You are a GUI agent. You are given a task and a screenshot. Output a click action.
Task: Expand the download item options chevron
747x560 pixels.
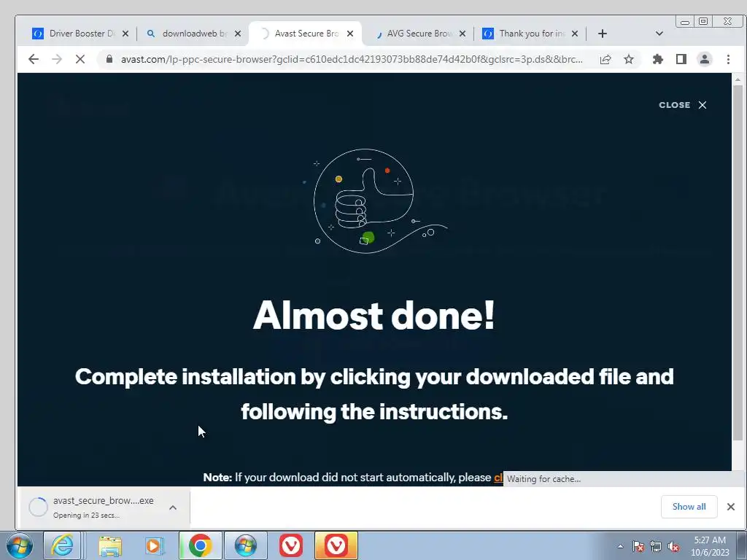tap(173, 507)
